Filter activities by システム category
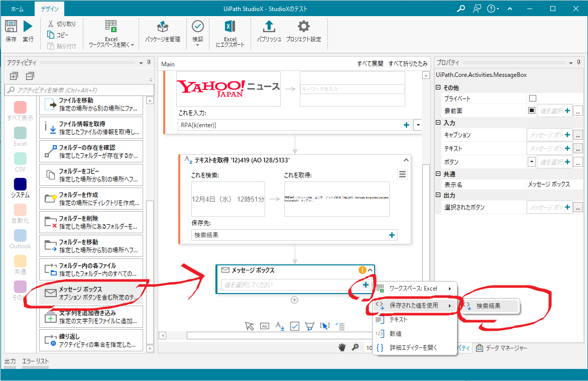Image resolution: width=588 pixels, height=381 pixels. (20, 188)
